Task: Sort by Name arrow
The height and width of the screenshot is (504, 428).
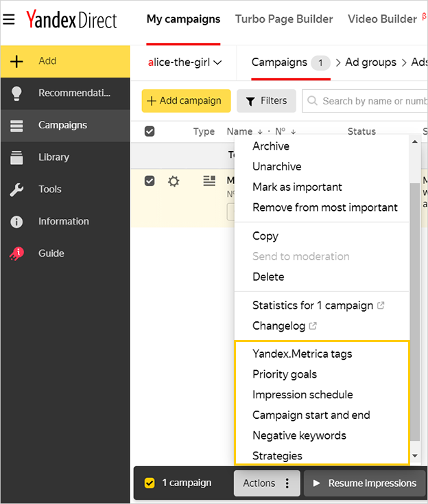Action: coord(260,132)
